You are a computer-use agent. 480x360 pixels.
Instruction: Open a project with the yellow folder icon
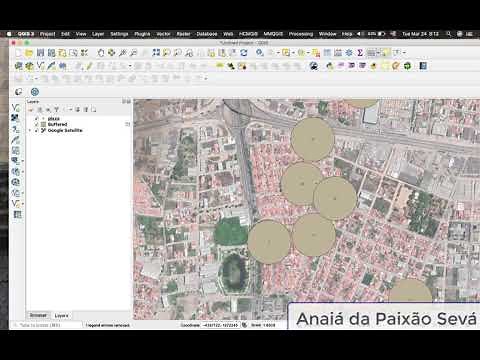(29, 53)
